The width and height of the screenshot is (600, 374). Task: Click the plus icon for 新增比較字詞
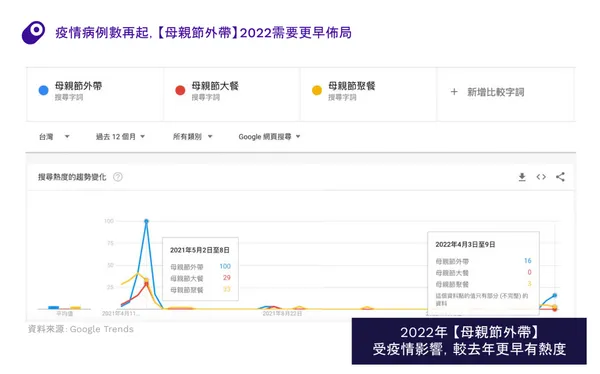(x=454, y=92)
